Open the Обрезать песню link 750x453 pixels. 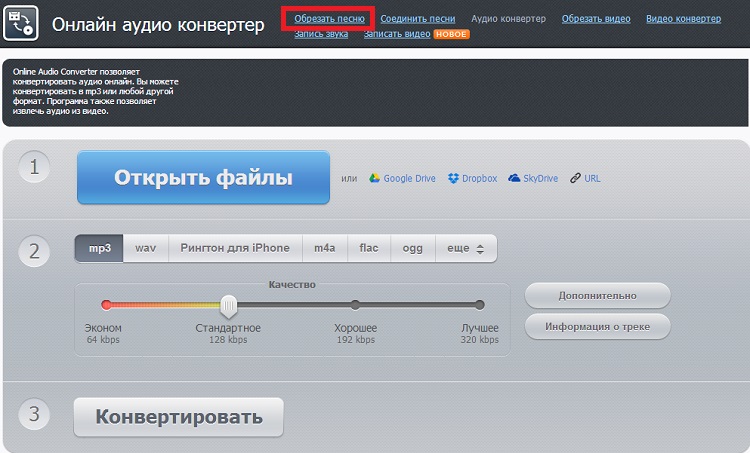[329, 19]
